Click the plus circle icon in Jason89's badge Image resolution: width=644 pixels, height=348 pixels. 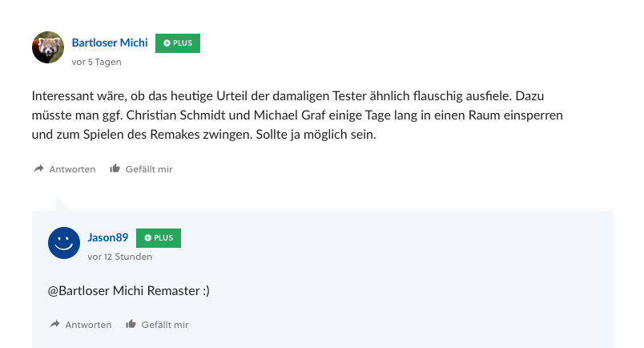tap(148, 238)
